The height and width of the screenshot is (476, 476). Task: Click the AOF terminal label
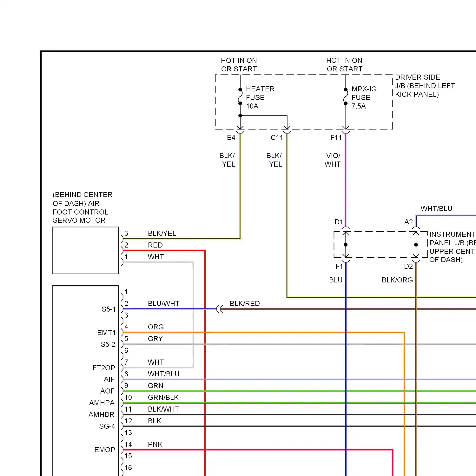(x=107, y=391)
